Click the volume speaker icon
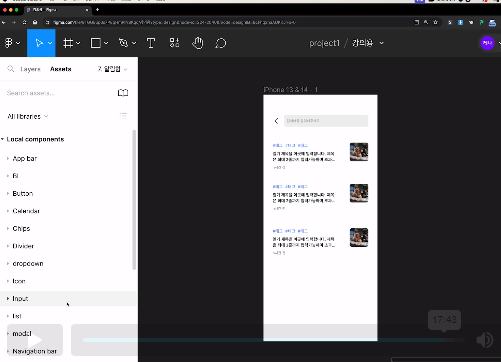501x362 pixels. [x=485, y=340]
